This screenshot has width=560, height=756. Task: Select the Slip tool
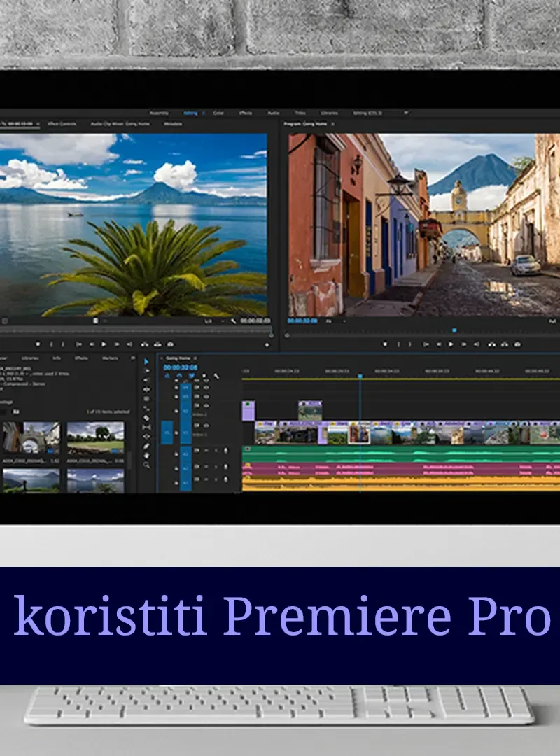click(146, 427)
